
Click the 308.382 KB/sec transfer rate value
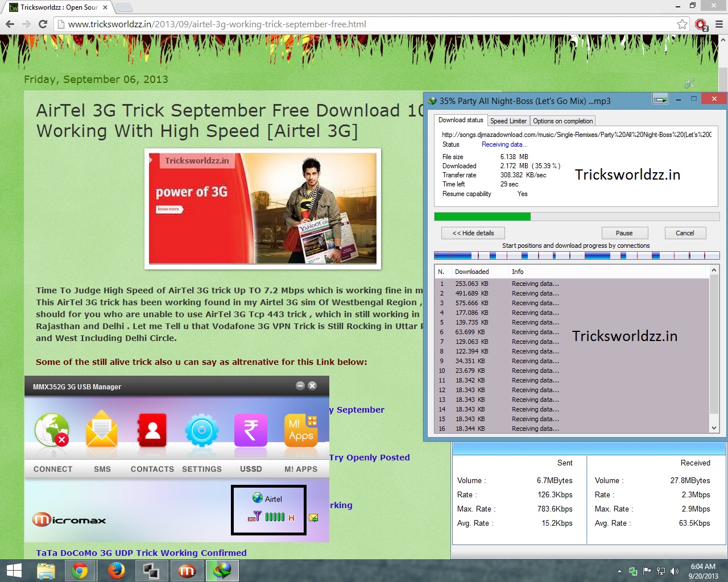(523, 175)
